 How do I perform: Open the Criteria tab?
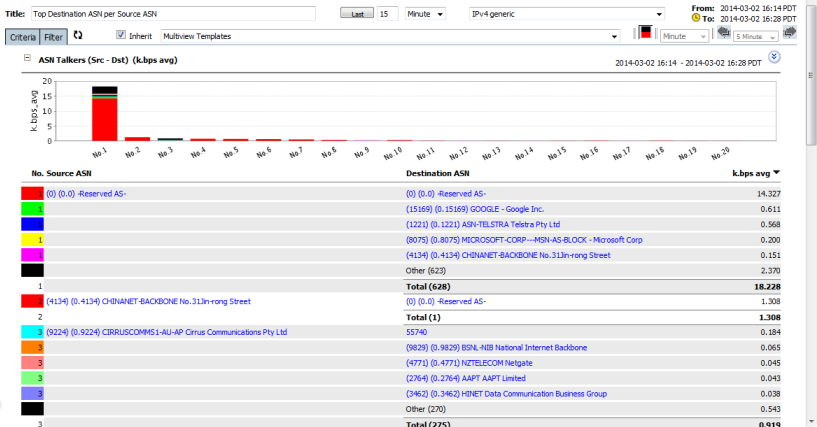(22, 37)
